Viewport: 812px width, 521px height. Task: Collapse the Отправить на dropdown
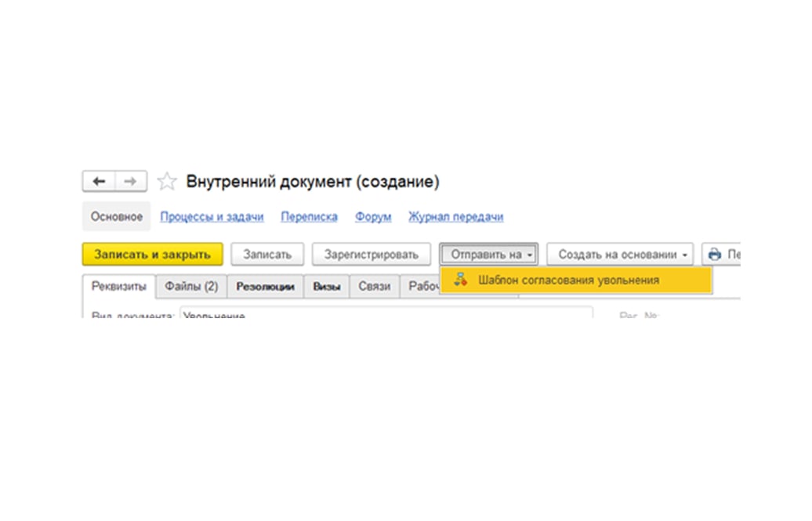pos(488,255)
